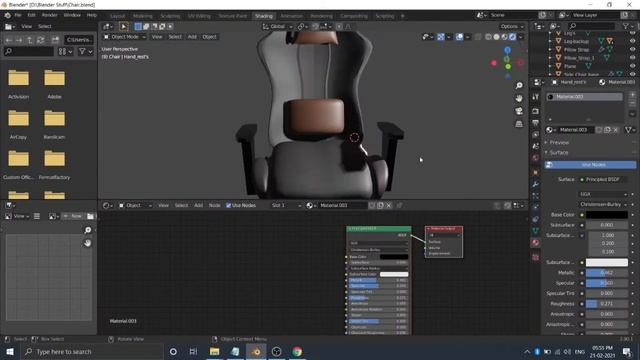The width and height of the screenshot is (640, 360).
Task: Click the Use Nodes button in Properties
Action: click(x=590, y=164)
